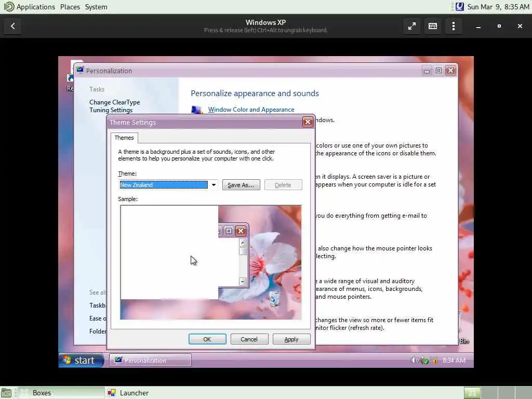This screenshot has width=532, height=399.
Task: Click the MATE logo icon in top panel
Action: pyautogui.click(x=9, y=7)
